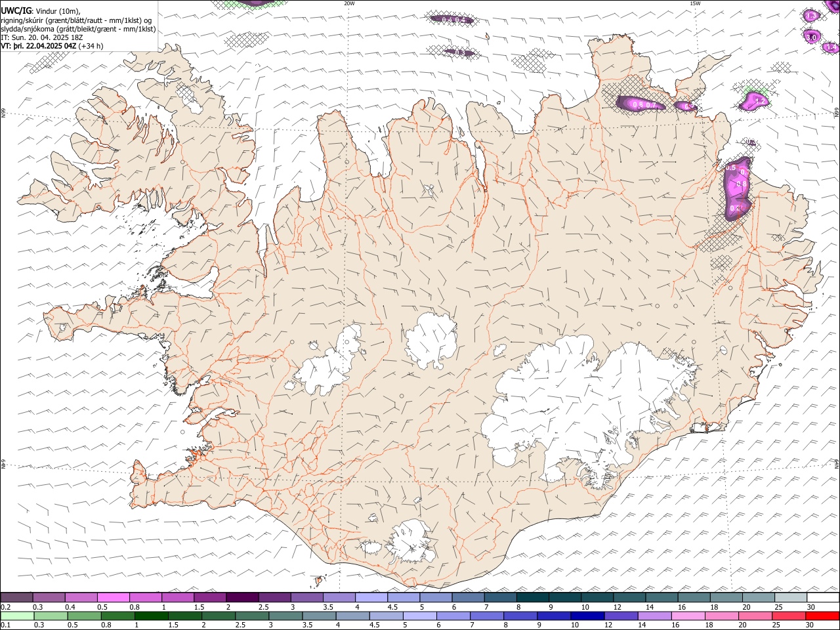Click the upper legend swatch labeled 0.2
The height and width of the screenshot is (630, 840).
pos(16,598)
